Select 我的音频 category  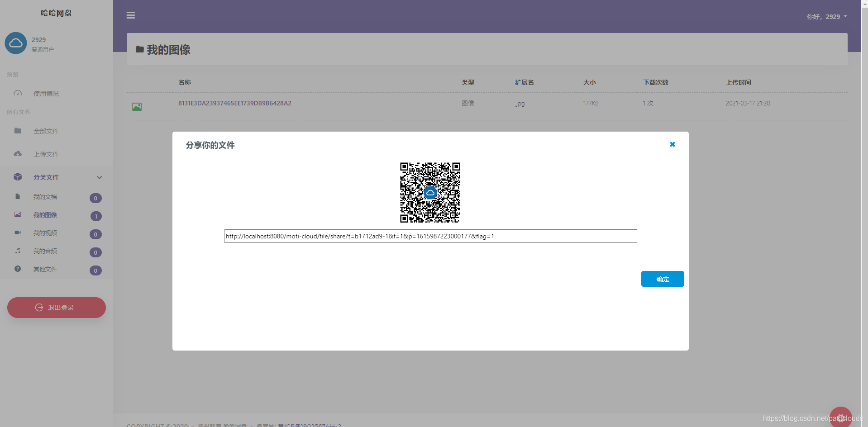[x=45, y=251]
